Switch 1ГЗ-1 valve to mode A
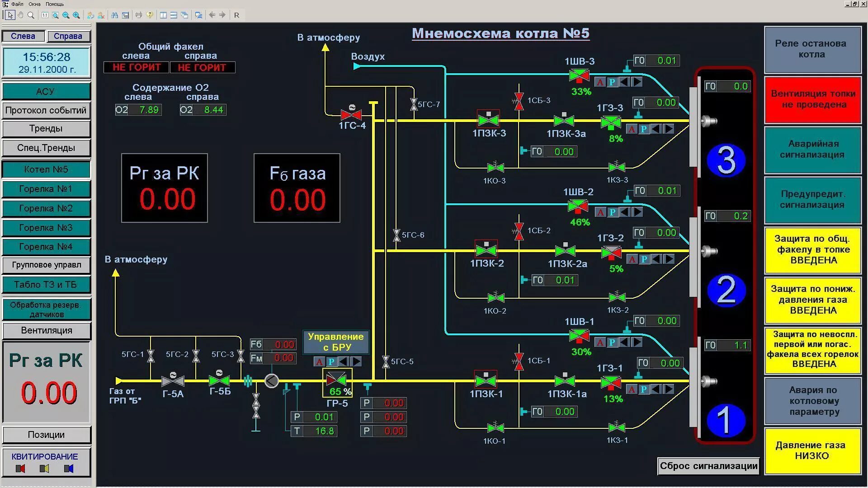The image size is (868, 488). click(632, 389)
